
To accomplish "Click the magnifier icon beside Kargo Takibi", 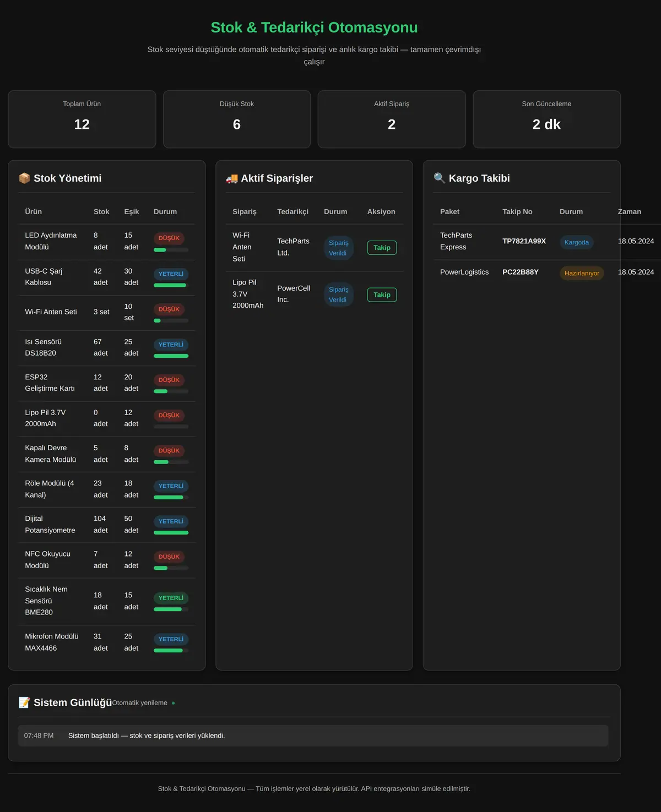I will pos(440,178).
